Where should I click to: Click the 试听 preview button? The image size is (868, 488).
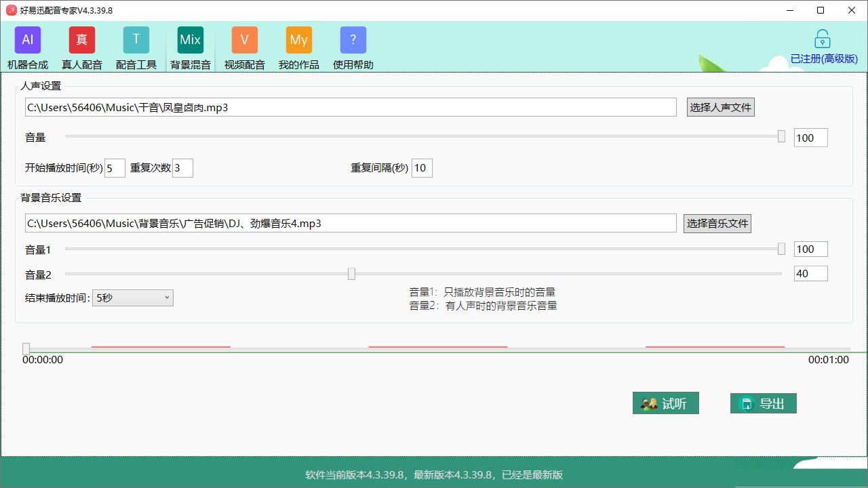[x=666, y=403]
